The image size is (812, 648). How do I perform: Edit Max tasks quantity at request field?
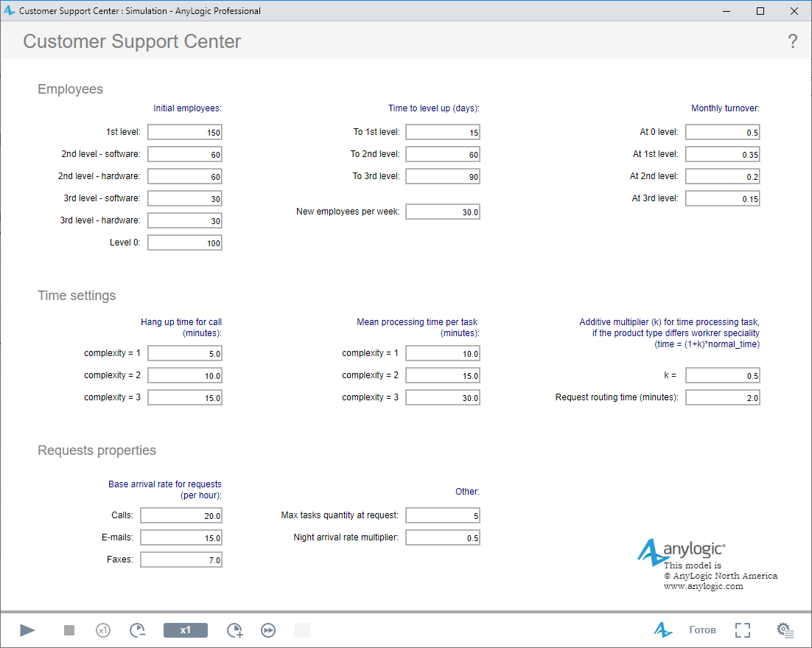tap(443, 515)
